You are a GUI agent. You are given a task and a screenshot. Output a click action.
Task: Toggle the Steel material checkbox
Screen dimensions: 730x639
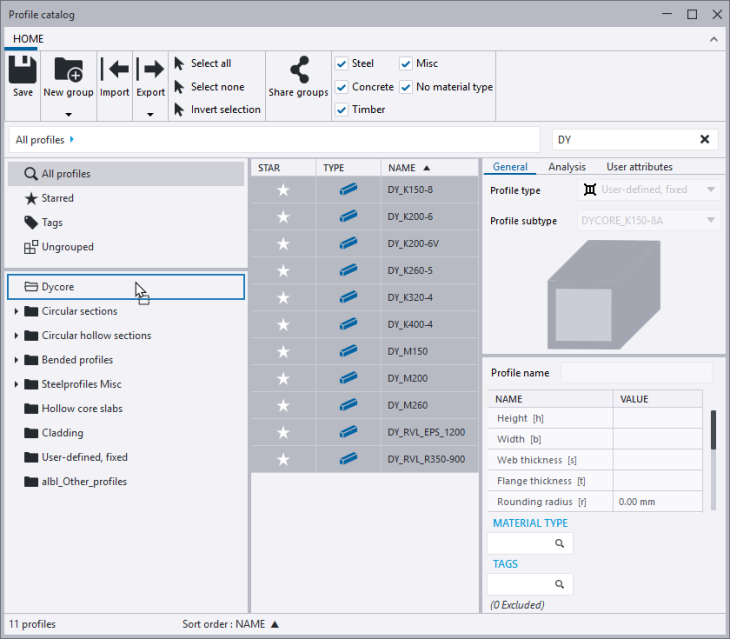342,64
